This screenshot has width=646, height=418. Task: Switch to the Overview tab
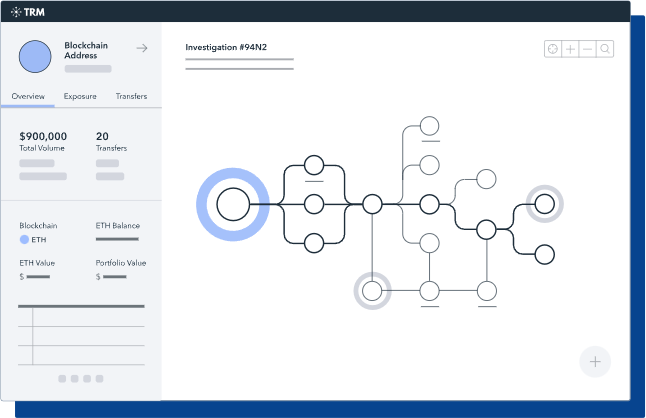[x=28, y=96]
